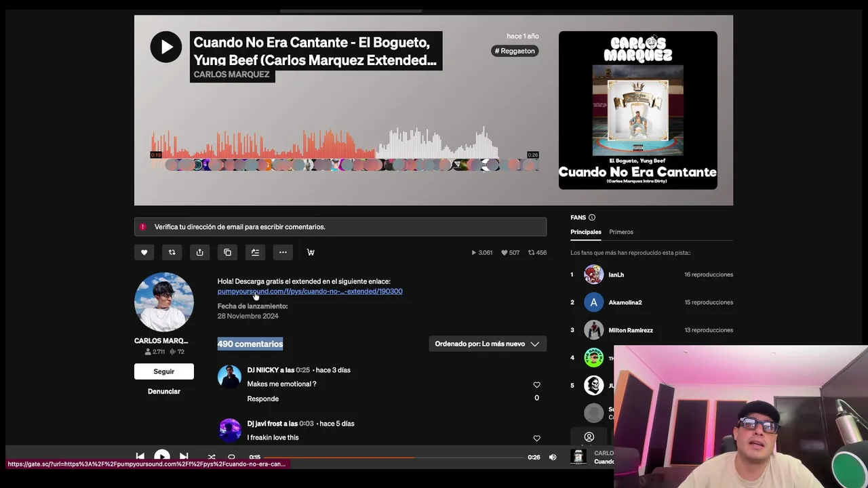The image size is (868, 488).
Task: Expand the 'Ordenado por: Lo más nuevo' dropdown
Action: click(487, 344)
